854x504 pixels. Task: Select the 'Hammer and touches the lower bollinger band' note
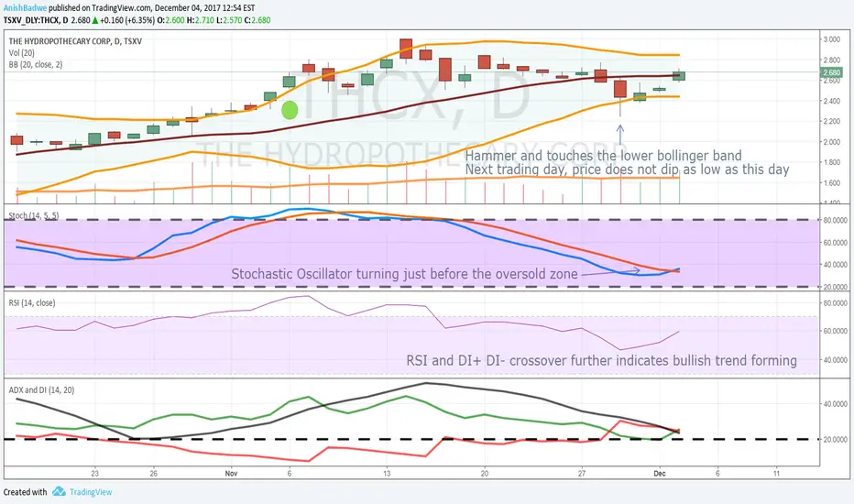[x=603, y=156]
